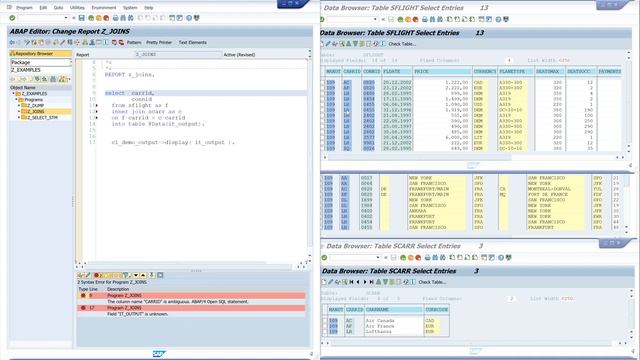Open the Environment menu

coord(104,8)
